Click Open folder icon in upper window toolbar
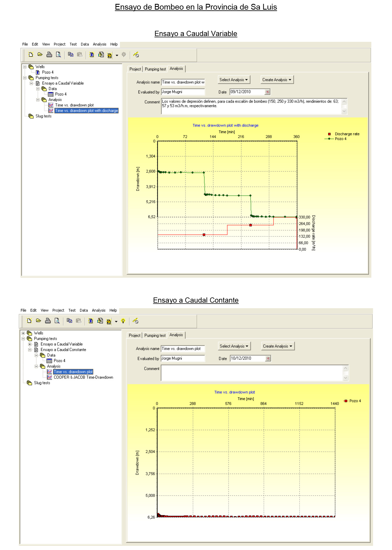Viewport: 392px width, 550px height. click(40, 54)
